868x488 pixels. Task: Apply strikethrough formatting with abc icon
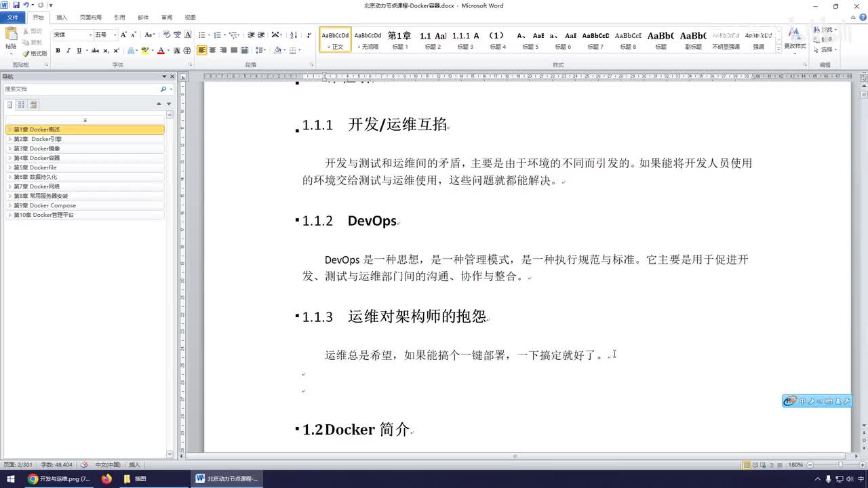pos(95,50)
